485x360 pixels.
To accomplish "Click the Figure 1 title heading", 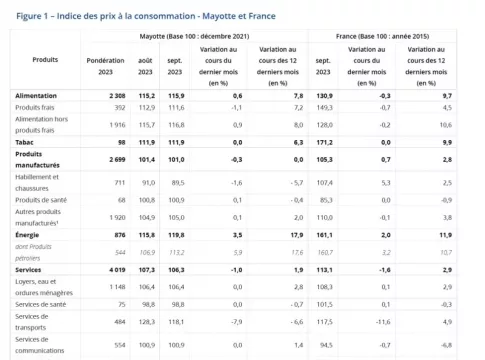I will pyautogui.click(x=146, y=16).
